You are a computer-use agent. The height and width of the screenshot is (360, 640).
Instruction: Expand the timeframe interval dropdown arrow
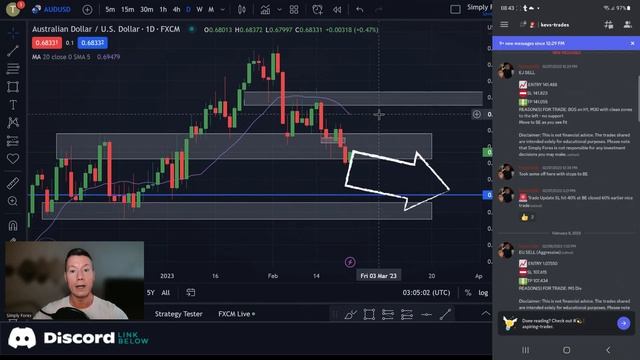coord(222,9)
